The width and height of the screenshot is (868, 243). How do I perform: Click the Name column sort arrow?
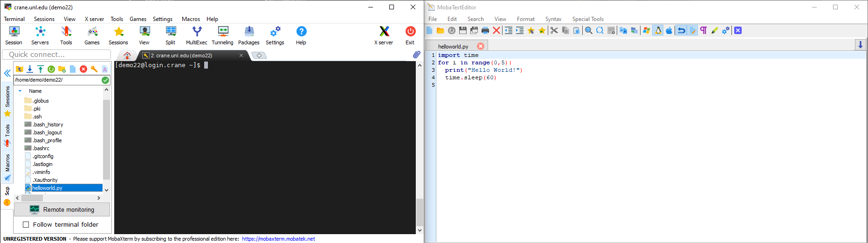pos(20,91)
